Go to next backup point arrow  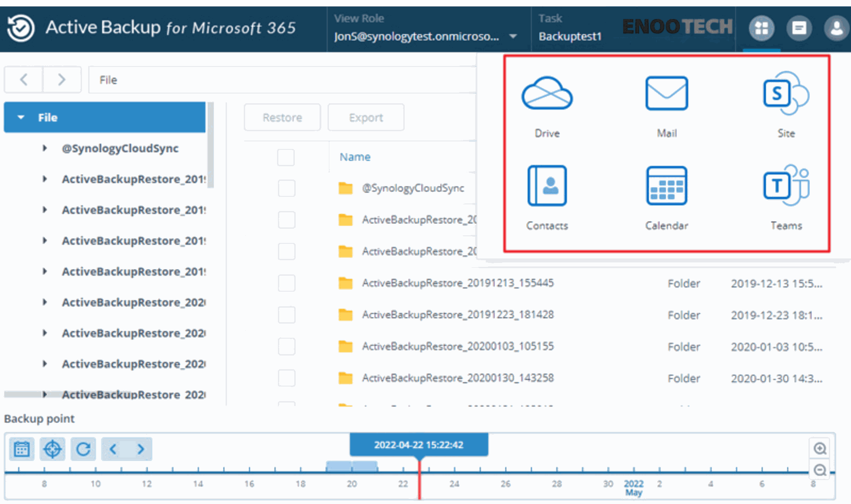coord(140,449)
